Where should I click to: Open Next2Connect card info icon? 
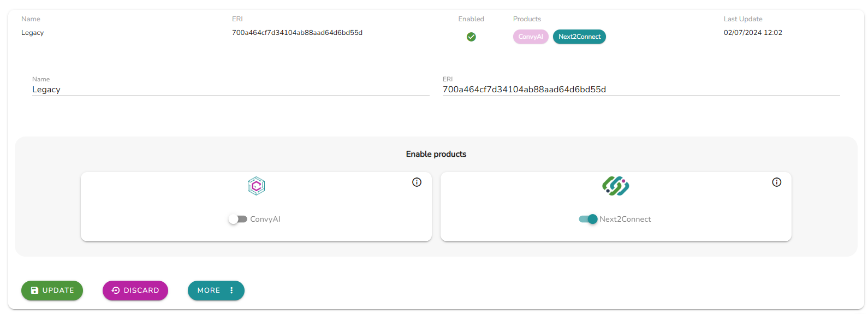(x=776, y=182)
